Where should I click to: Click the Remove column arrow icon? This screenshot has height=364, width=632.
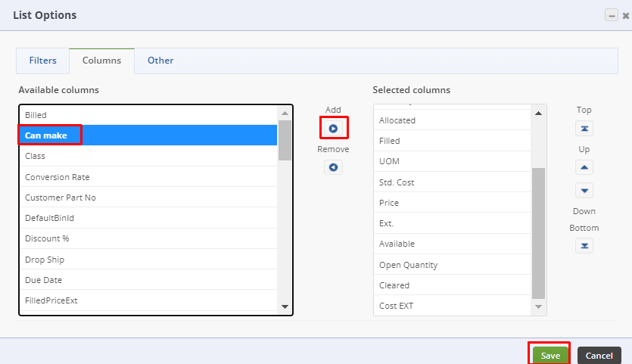(333, 167)
